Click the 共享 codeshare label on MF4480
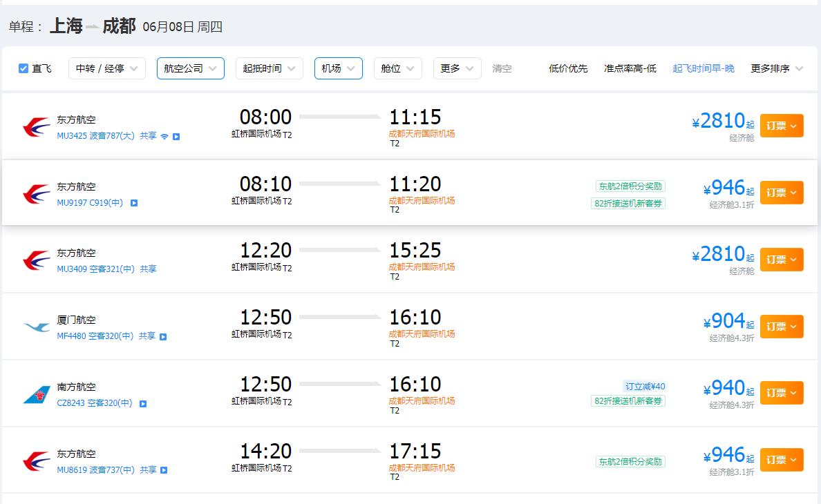The width and height of the screenshot is (821, 504). (x=147, y=336)
